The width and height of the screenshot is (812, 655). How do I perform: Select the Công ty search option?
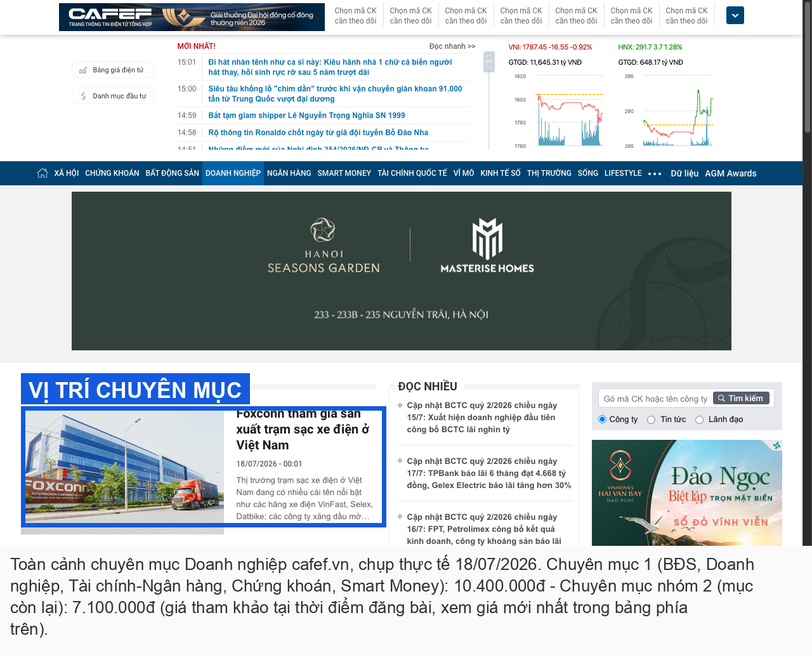tap(603, 420)
